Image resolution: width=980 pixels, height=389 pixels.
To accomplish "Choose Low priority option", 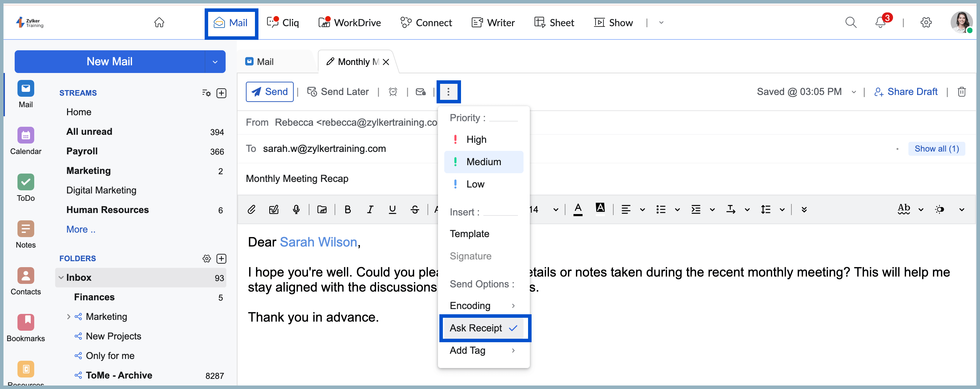I will [x=475, y=184].
